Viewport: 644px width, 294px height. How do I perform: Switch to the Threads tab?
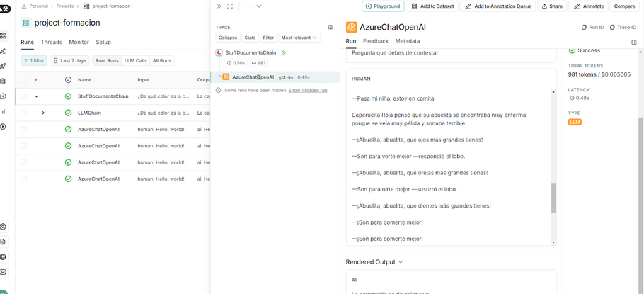52,42
